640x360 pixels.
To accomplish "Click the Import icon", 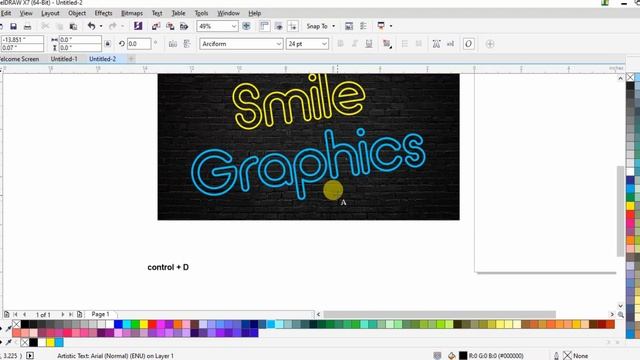I will [156, 27].
